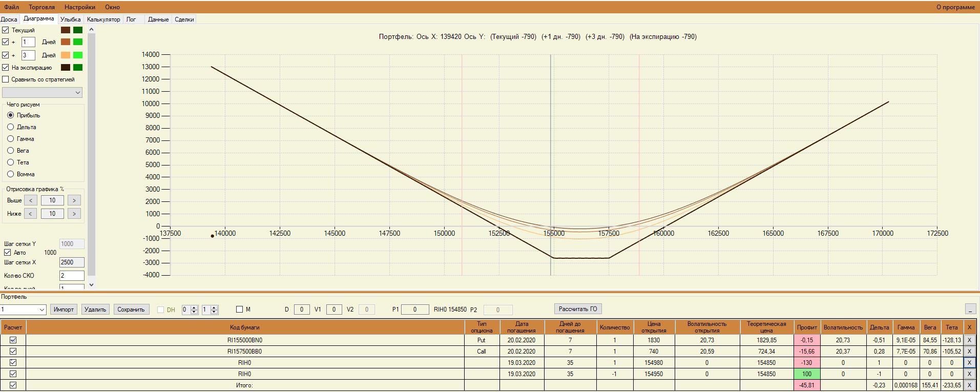
Task: Toggle the +3 Дней curve checkbox
Action: [6, 55]
